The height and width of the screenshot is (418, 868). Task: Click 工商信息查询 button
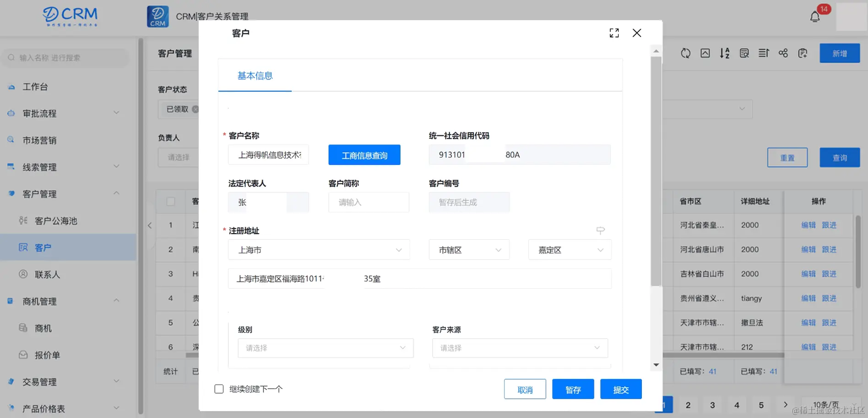pos(364,155)
